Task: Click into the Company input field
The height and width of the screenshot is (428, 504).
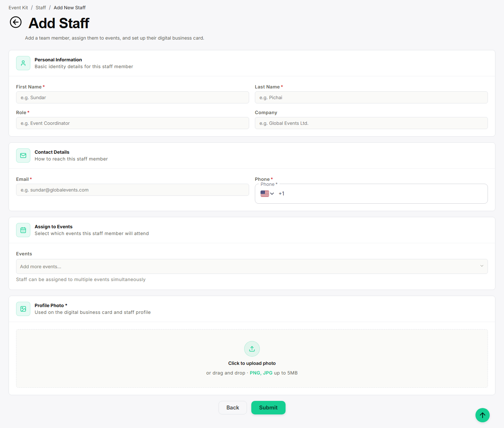Action: (371, 123)
